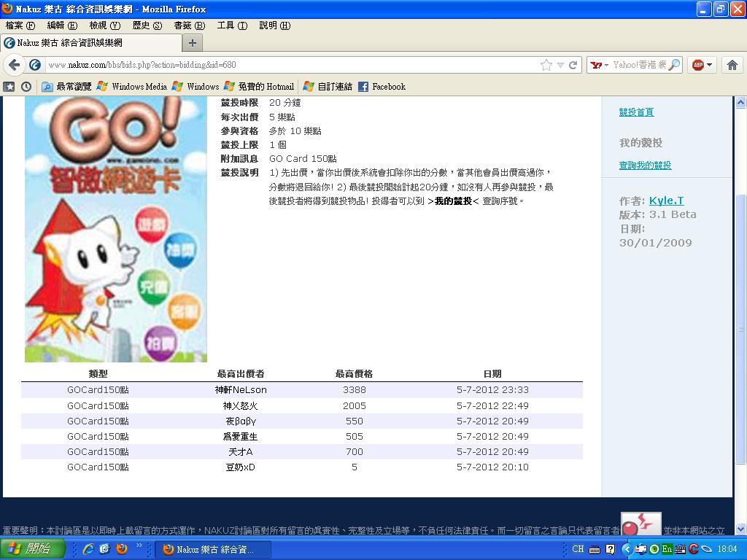Click the site identity icon beside the URL
Screen dimensions: 747x560
point(35,65)
